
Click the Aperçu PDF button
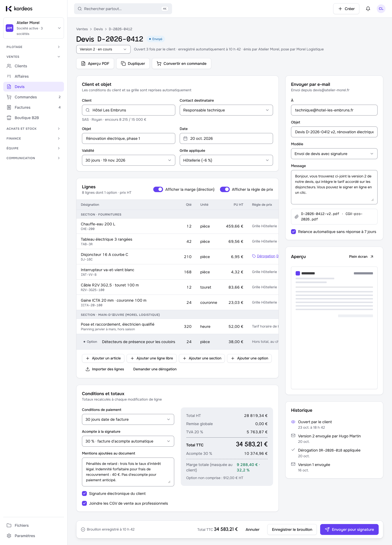click(95, 63)
